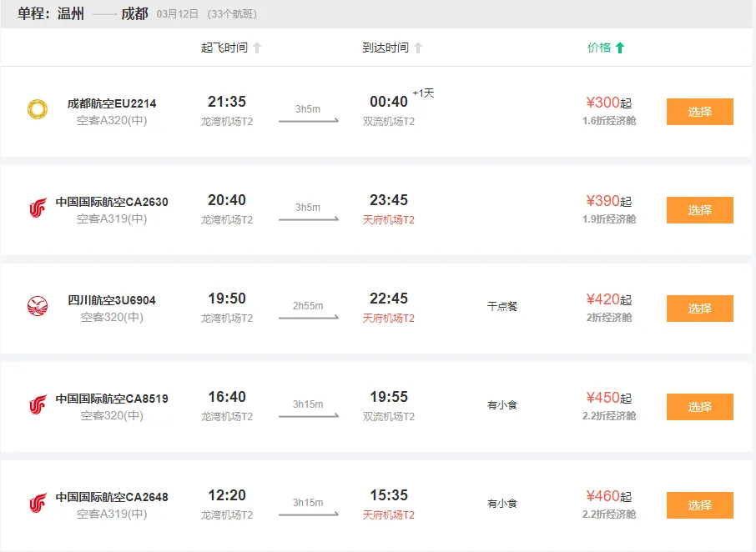Select the ¥390 CA2630 flight
This screenshot has width=756, height=552.
[699, 210]
